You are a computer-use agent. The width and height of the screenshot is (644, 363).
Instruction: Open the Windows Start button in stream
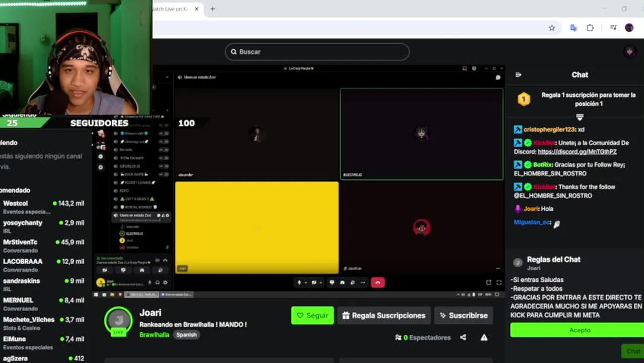96,294
